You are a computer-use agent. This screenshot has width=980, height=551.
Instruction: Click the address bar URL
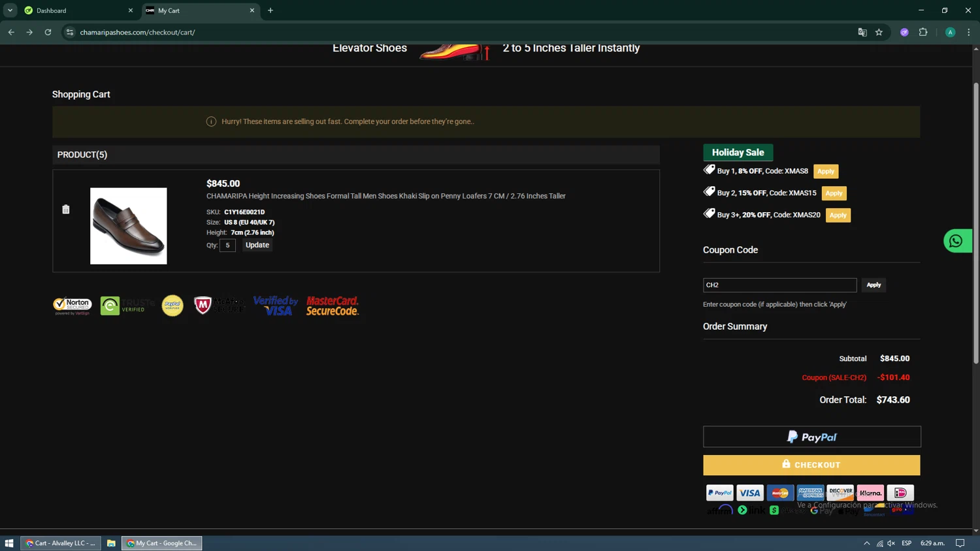pyautogui.click(x=137, y=32)
